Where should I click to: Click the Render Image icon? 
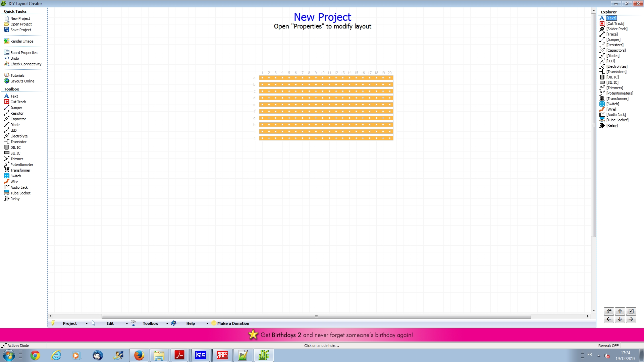pyautogui.click(x=6, y=41)
